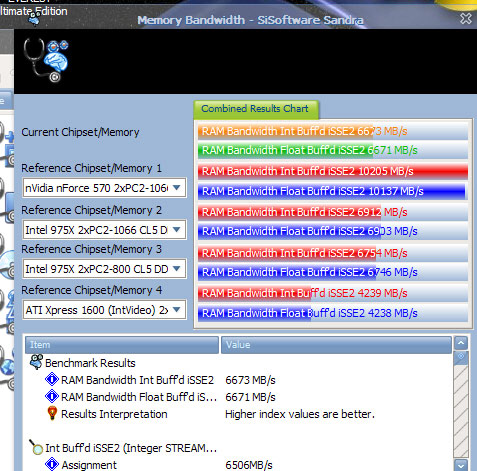Click the blue 6746 MB/s reference bar
Screen dimensions: 477x471
[x=333, y=272]
